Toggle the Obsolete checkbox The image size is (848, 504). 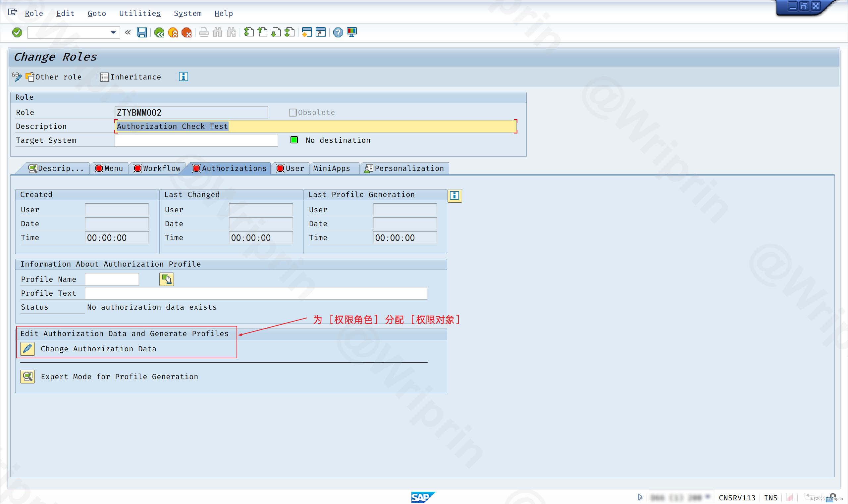[x=292, y=112]
